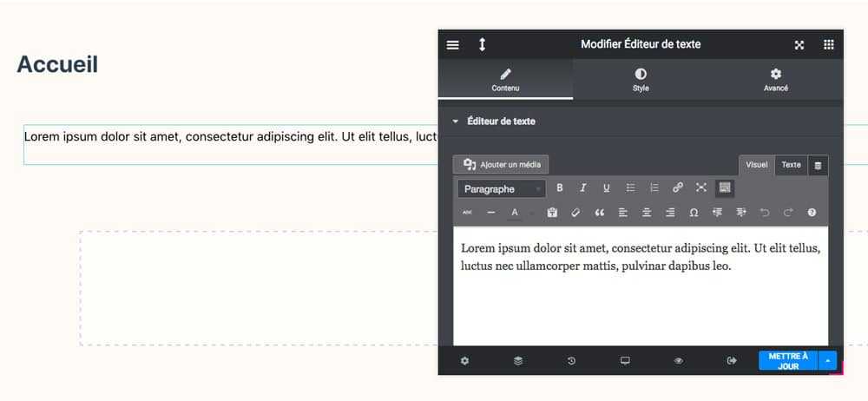Click the Ajouter un média button
868x401 pixels.
(501, 165)
